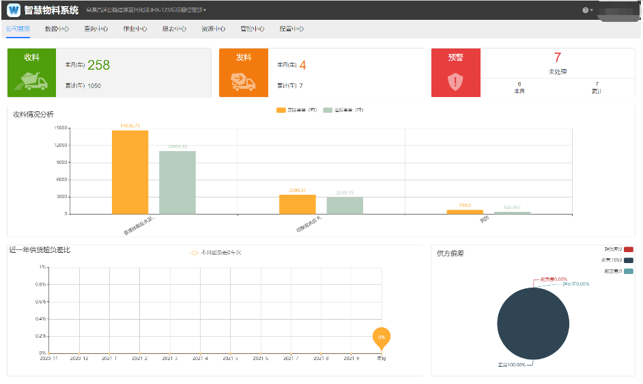Toggle the red pie legend swatch
The image size is (643, 384).
pyautogui.click(x=629, y=249)
